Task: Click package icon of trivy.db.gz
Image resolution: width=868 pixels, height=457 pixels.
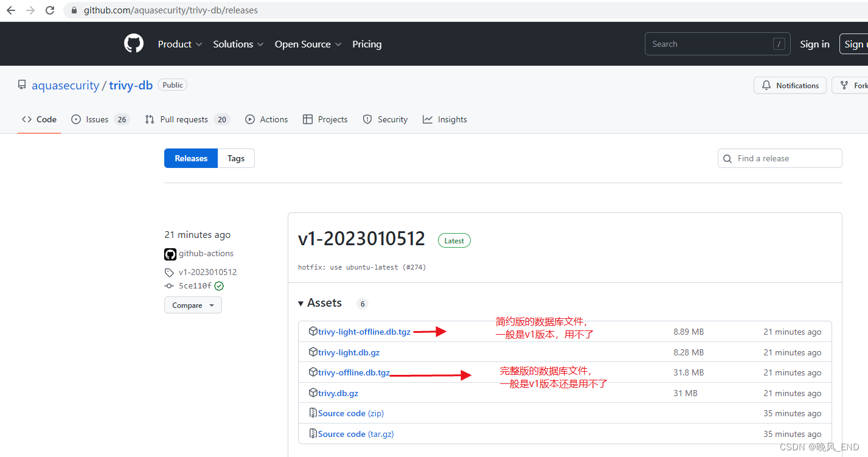Action: 313,393
